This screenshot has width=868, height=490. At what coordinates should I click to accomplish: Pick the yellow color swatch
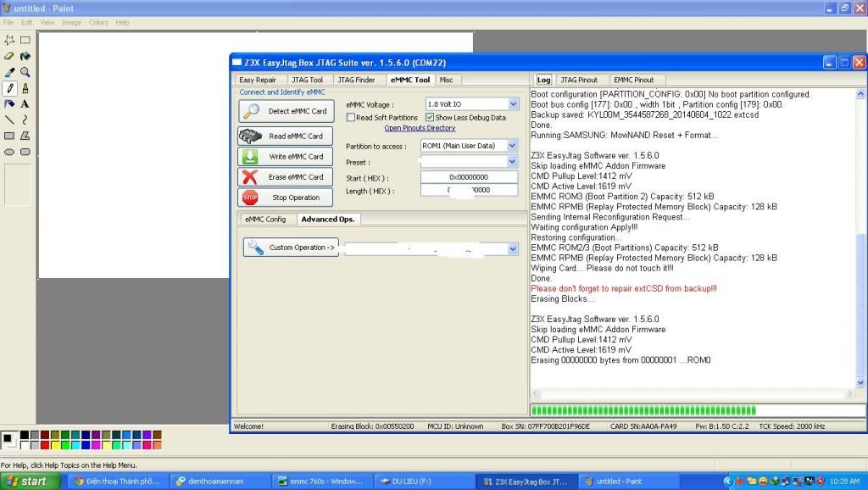pos(55,444)
